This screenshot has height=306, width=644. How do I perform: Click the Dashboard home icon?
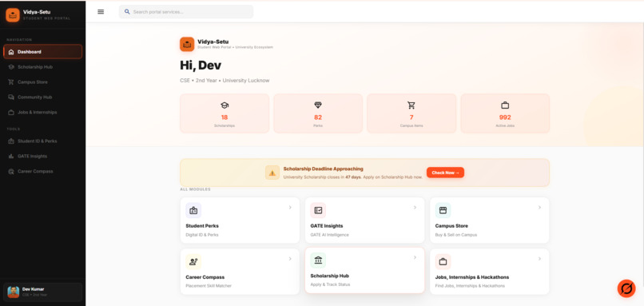point(11,52)
